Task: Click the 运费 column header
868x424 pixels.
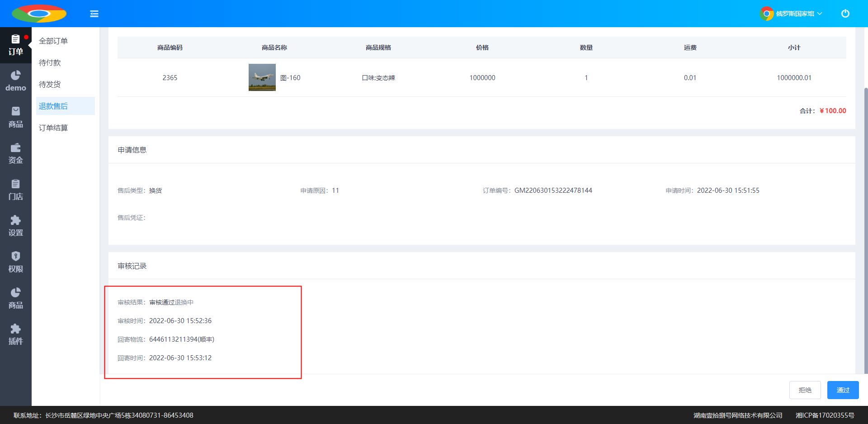Action: (x=690, y=48)
